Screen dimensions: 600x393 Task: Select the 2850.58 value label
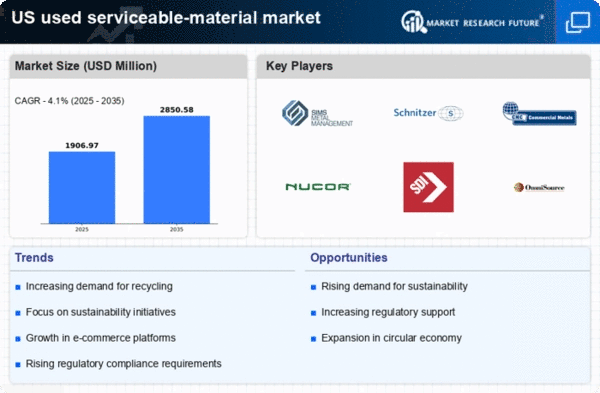177,110
